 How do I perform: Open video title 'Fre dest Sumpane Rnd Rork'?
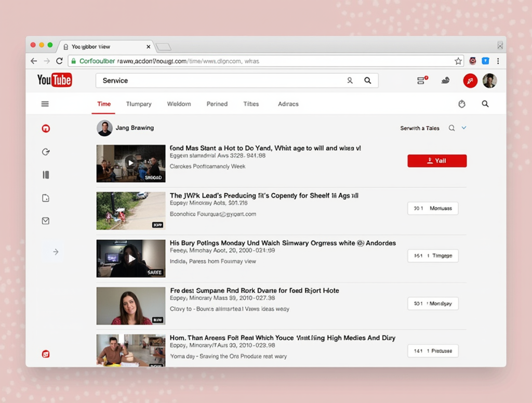(x=255, y=291)
